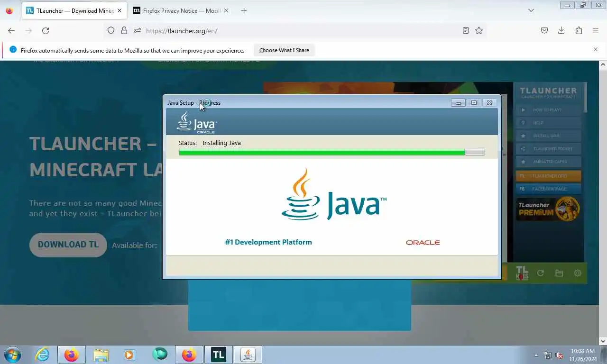Open the list all tabs dropdown arrow
The height and width of the screenshot is (364, 607).
click(531, 10)
